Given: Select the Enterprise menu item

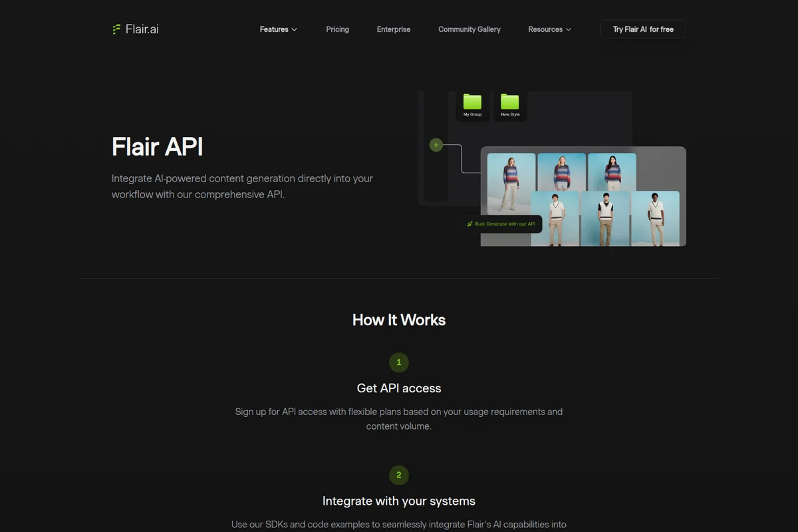Looking at the screenshot, I should [394, 29].
